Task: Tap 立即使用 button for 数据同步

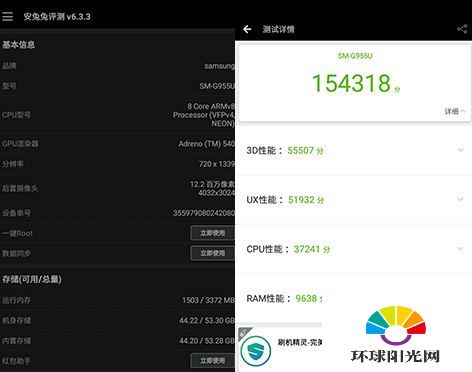Action: [x=212, y=253]
